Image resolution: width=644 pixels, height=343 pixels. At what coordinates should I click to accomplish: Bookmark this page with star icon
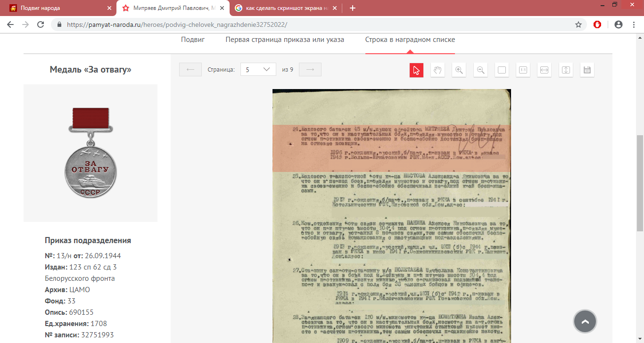tap(578, 24)
